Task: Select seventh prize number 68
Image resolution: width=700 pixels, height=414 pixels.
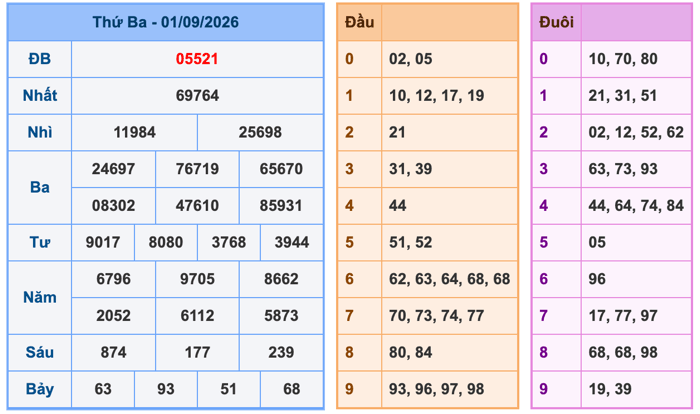Action: pos(292,389)
